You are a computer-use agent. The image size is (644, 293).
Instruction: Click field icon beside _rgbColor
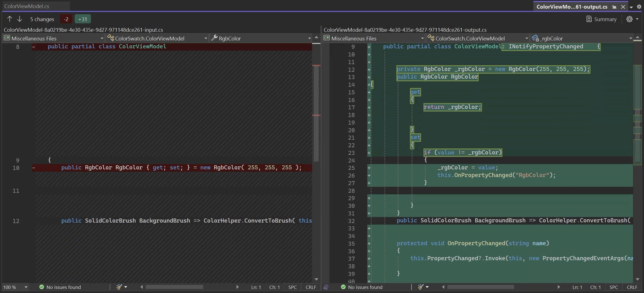pyautogui.click(x=535, y=38)
